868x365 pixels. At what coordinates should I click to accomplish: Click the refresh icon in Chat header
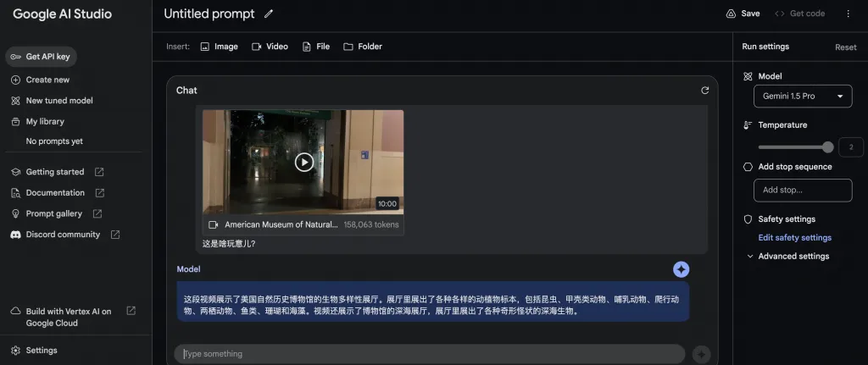pyautogui.click(x=704, y=90)
